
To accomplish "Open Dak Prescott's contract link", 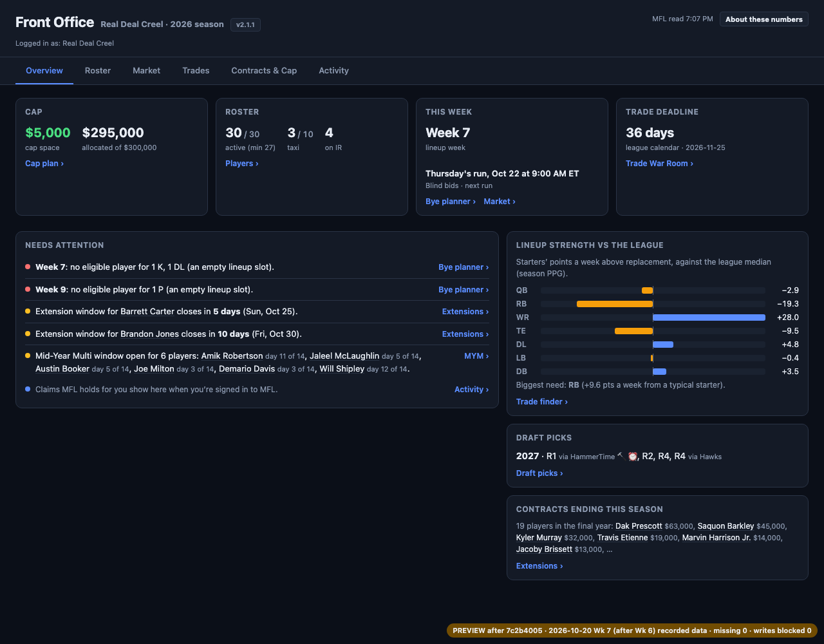I will click(x=639, y=526).
